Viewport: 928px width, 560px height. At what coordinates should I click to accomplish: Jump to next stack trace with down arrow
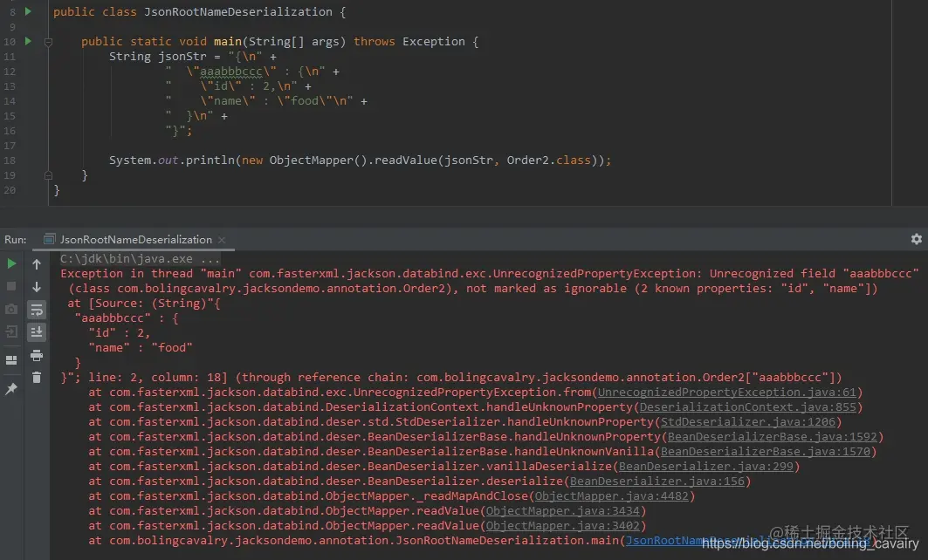(x=37, y=287)
